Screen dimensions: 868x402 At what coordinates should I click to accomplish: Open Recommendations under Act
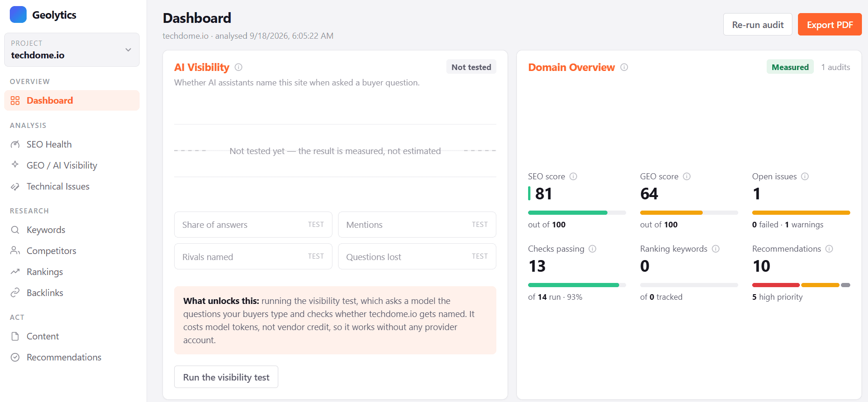click(x=72, y=357)
